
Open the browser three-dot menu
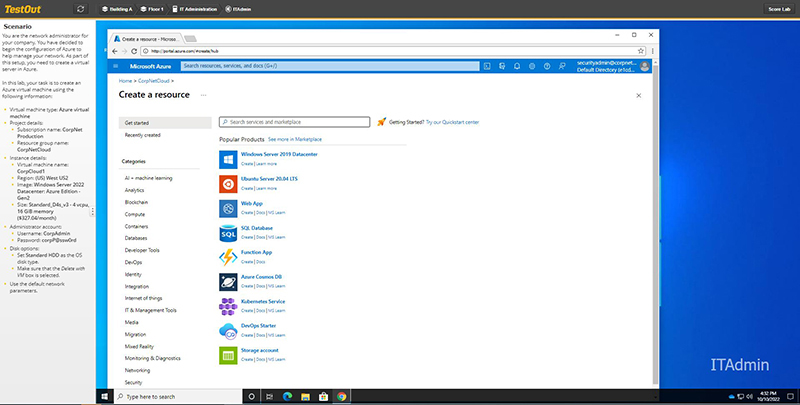pos(653,51)
